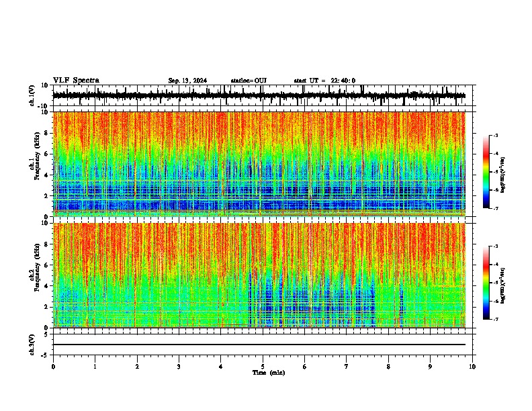Screen dimensions: 532x411
Task: Click the ch.2 spectrogram plot
Action: [x=259, y=275]
